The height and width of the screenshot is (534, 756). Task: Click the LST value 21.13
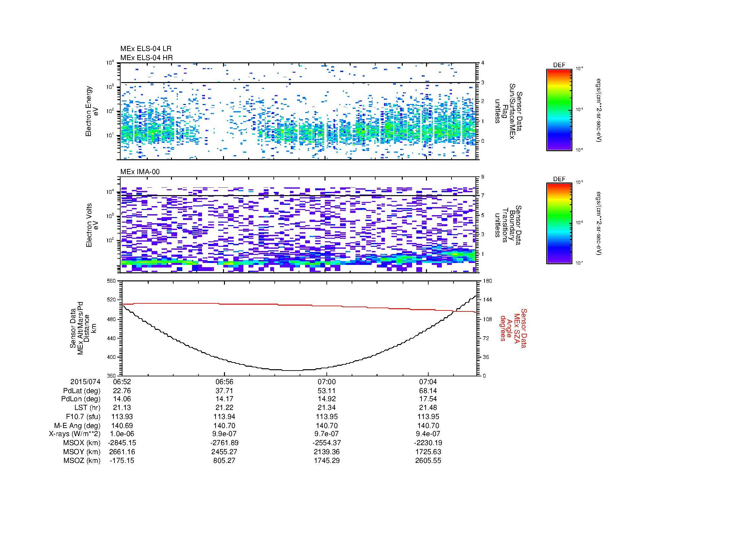(x=122, y=408)
